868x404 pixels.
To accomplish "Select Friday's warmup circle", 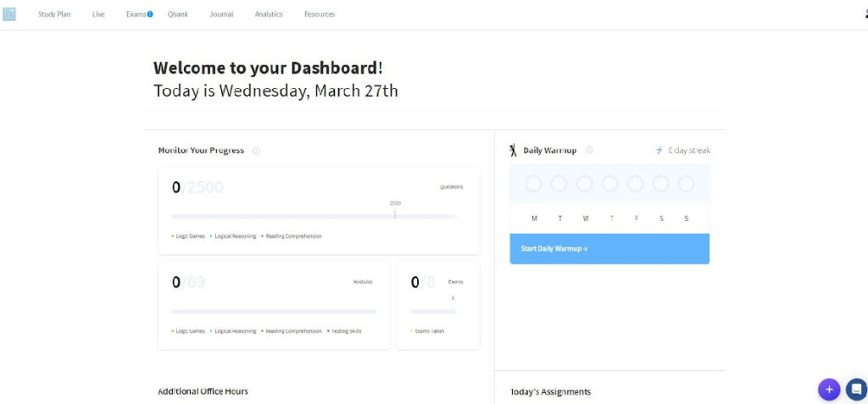I will coord(635,184).
